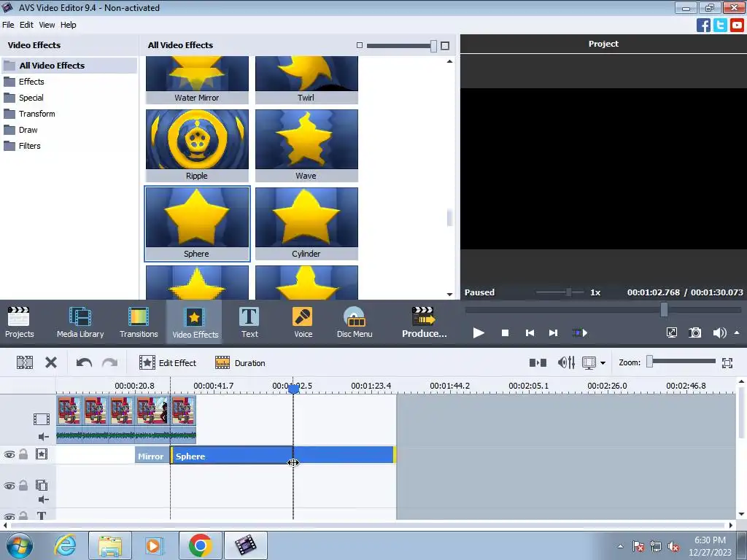Expand the volume arrow beside speaker
The width and height of the screenshot is (747, 560).
tap(737, 332)
